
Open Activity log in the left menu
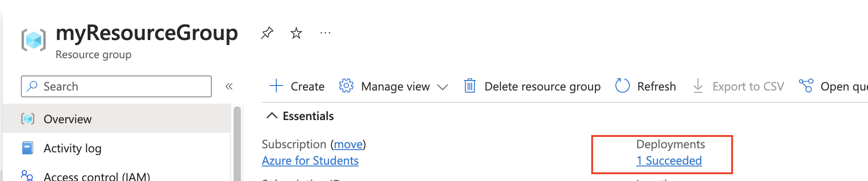tap(116, 148)
